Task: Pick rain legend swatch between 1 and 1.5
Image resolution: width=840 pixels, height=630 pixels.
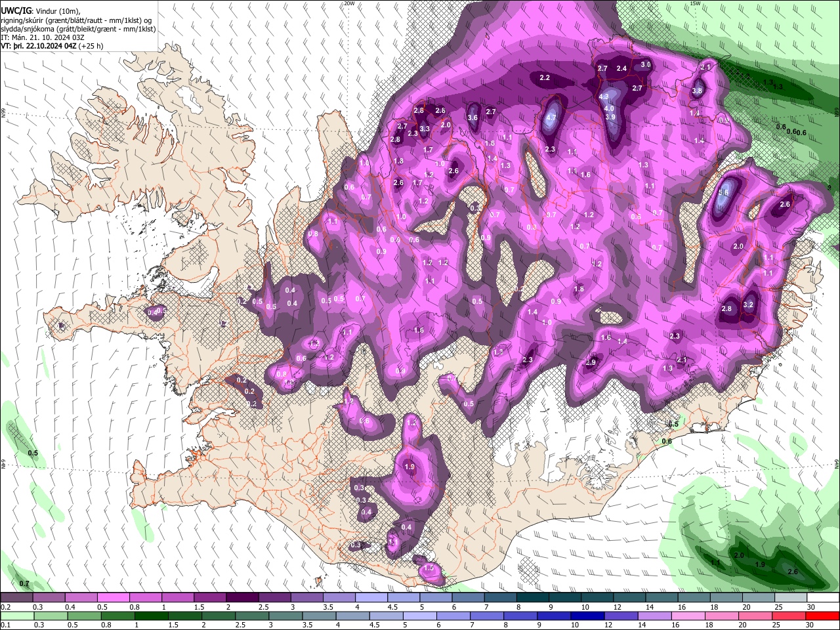Action: (x=152, y=616)
